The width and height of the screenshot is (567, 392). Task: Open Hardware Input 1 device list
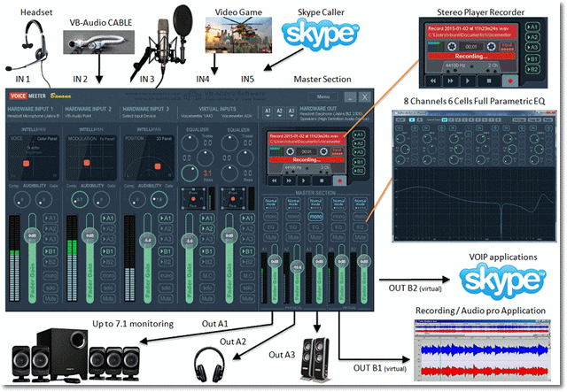coord(34,116)
